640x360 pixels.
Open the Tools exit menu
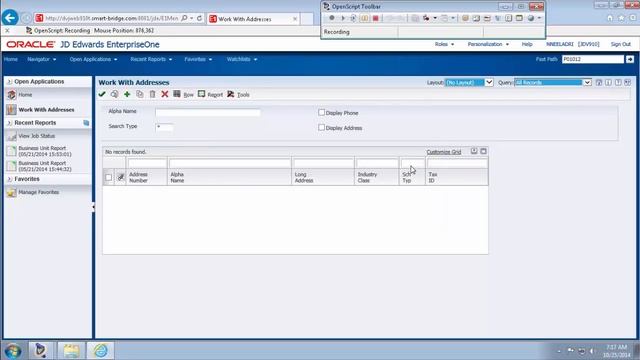pyautogui.click(x=238, y=94)
